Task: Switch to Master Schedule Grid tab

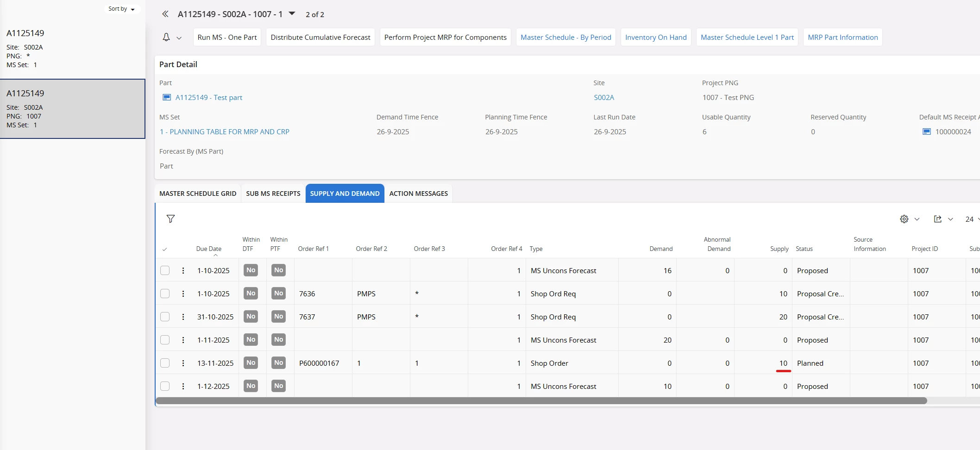Action: [x=198, y=194]
